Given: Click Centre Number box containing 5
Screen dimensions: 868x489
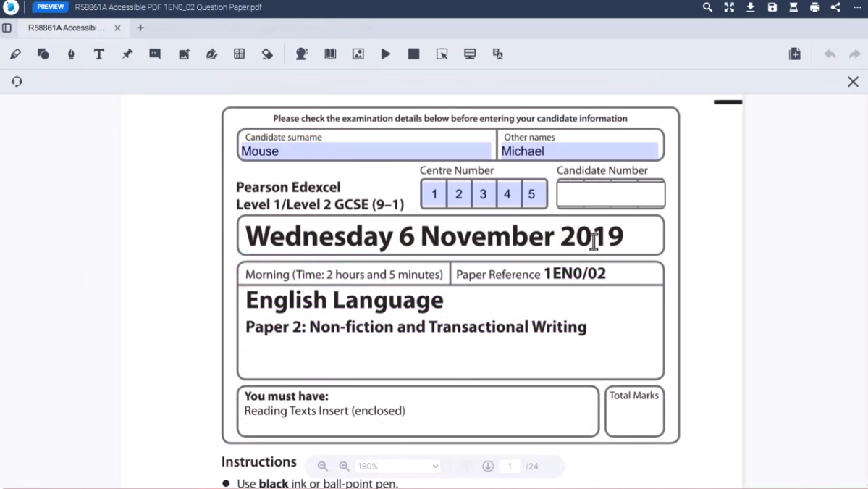Looking at the screenshot, I should [532, 194].
